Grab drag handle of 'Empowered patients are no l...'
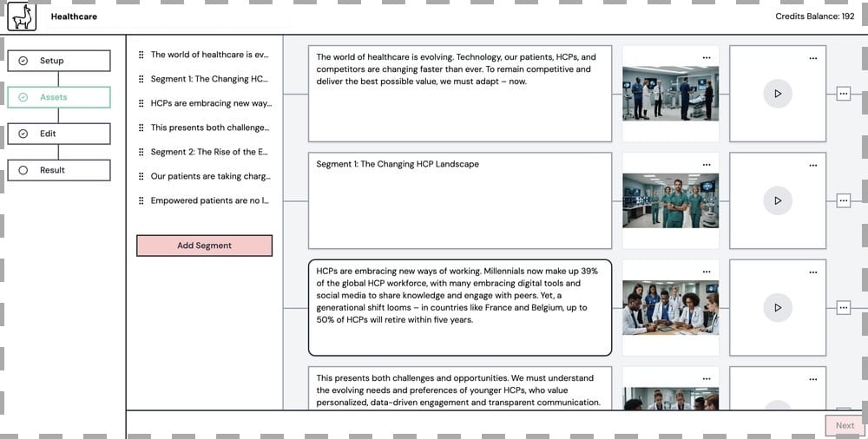This screenshot has width=868, height=439. tap(141, 201)
